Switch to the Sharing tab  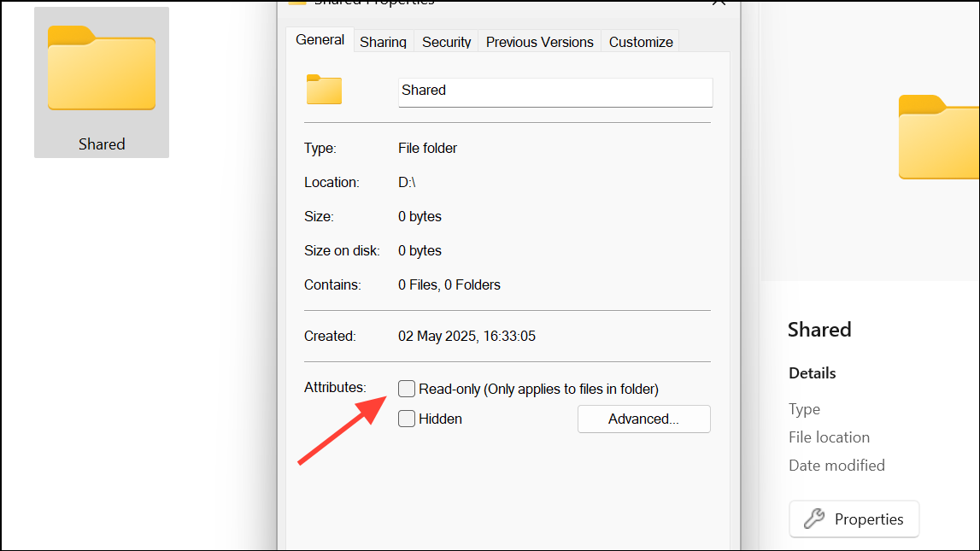383,41
